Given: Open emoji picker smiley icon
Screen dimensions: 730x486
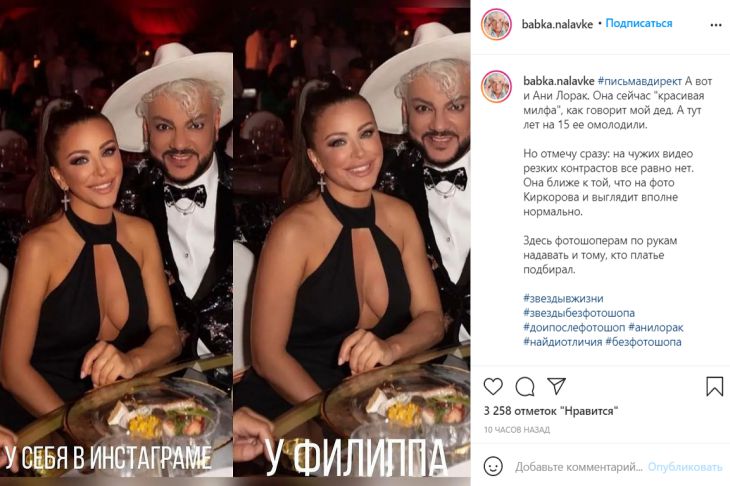Looking at the screenshot, I should 493,466.
